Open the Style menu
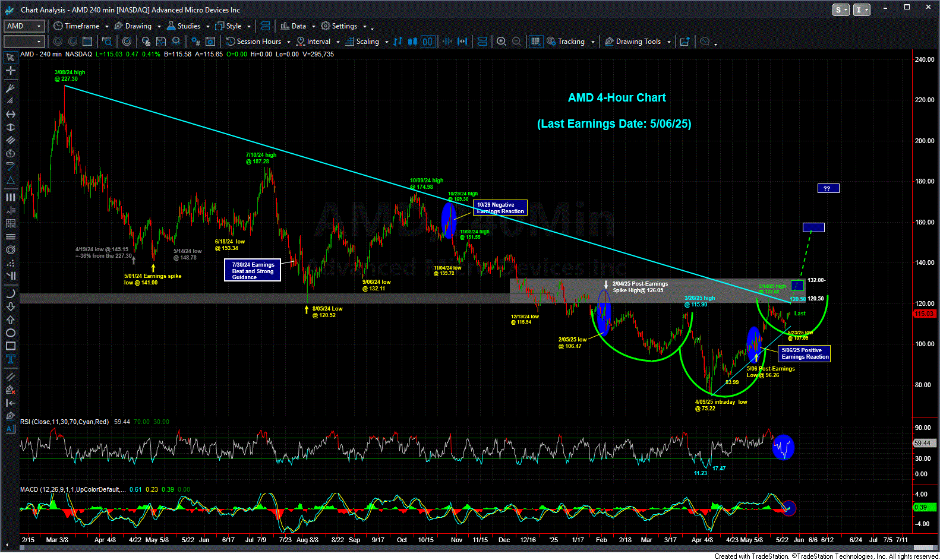Screen dimensions: 940x560 point(229,26)
